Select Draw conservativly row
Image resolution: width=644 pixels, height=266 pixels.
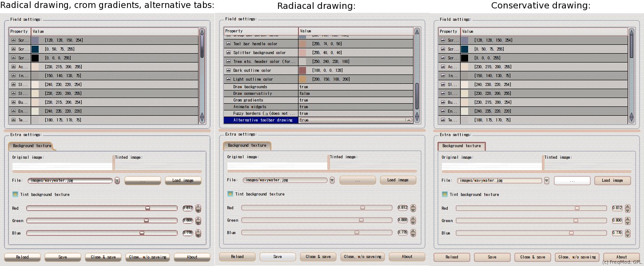tap(318, 94)
